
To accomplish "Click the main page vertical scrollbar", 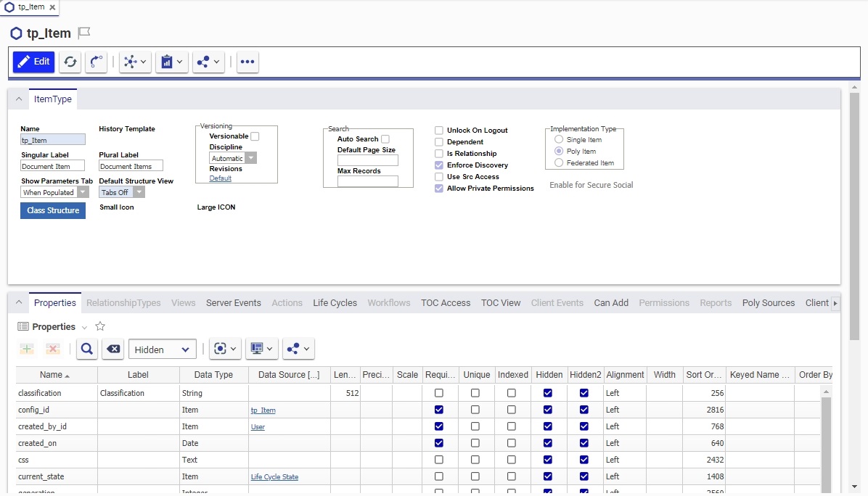I will (x=854, y=215).
